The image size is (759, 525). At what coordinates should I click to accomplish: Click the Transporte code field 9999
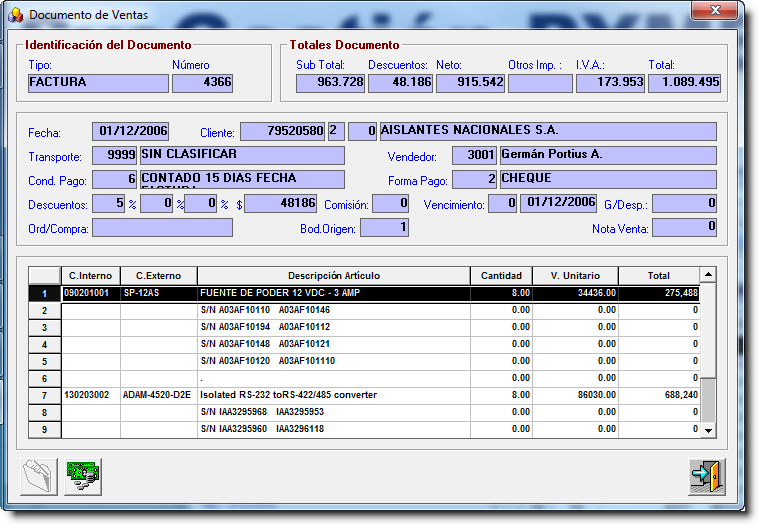[x=115, y=155]
